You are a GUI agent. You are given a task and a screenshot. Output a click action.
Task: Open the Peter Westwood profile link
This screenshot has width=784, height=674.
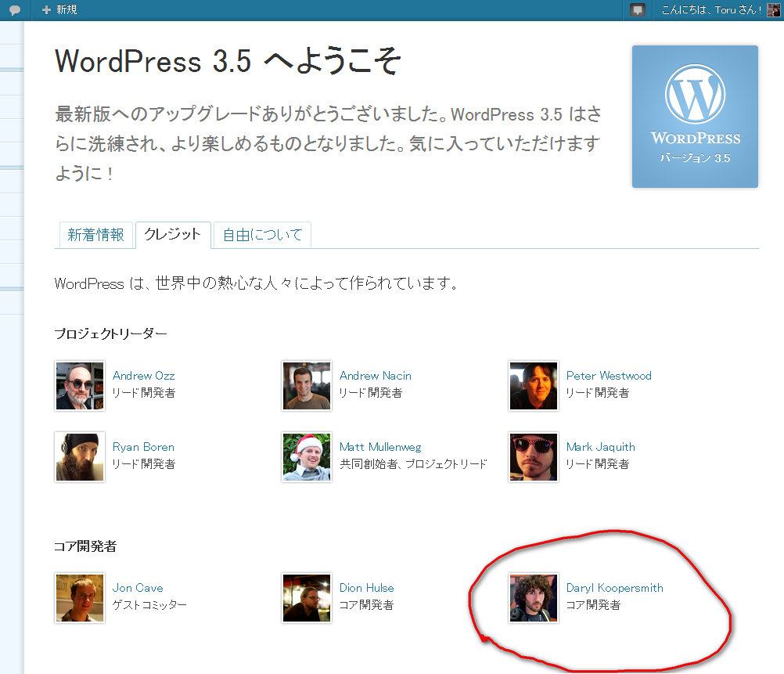click(609, 376)
